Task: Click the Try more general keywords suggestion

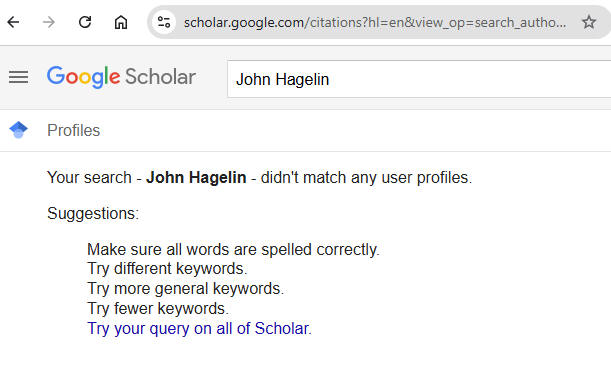Action: tap(186, 289)
